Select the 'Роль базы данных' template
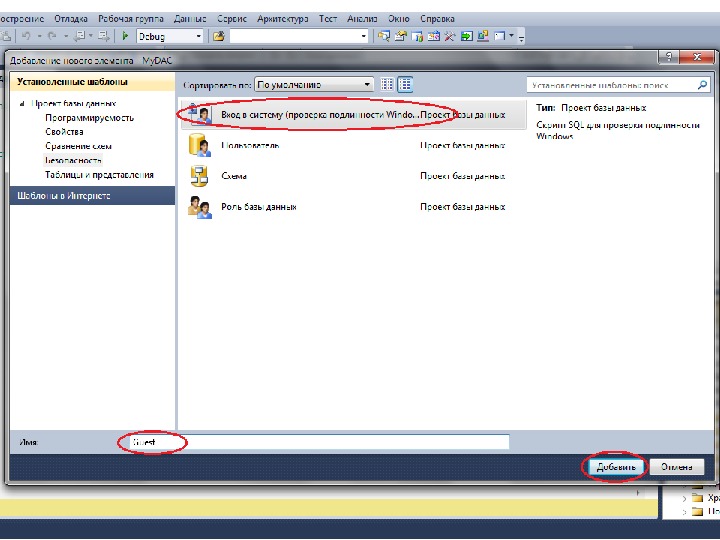The height and width of the screenshot is (540, 720). click(x=353, y=207)
